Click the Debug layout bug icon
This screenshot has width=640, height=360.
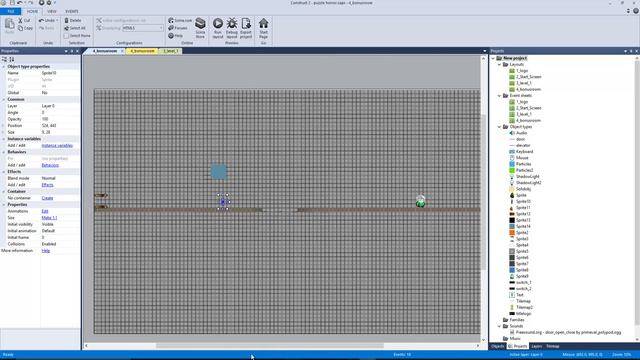pos(232,24)
